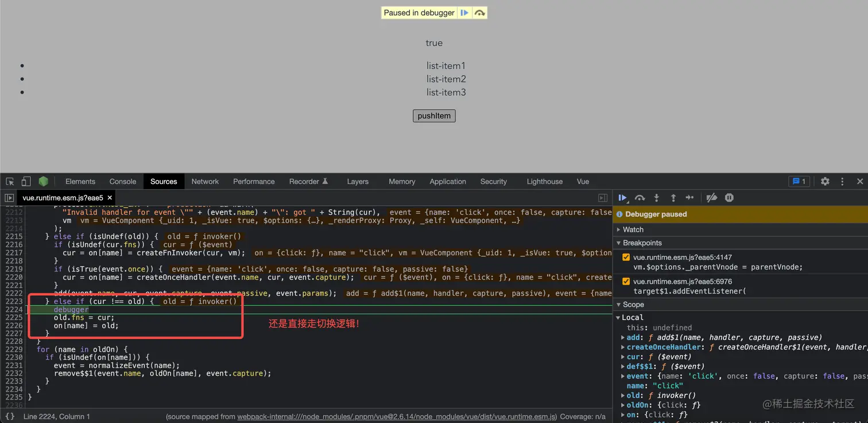Open DevTools settings gear
Viewport: 868px width, 423px height.
tap(825, 182)
